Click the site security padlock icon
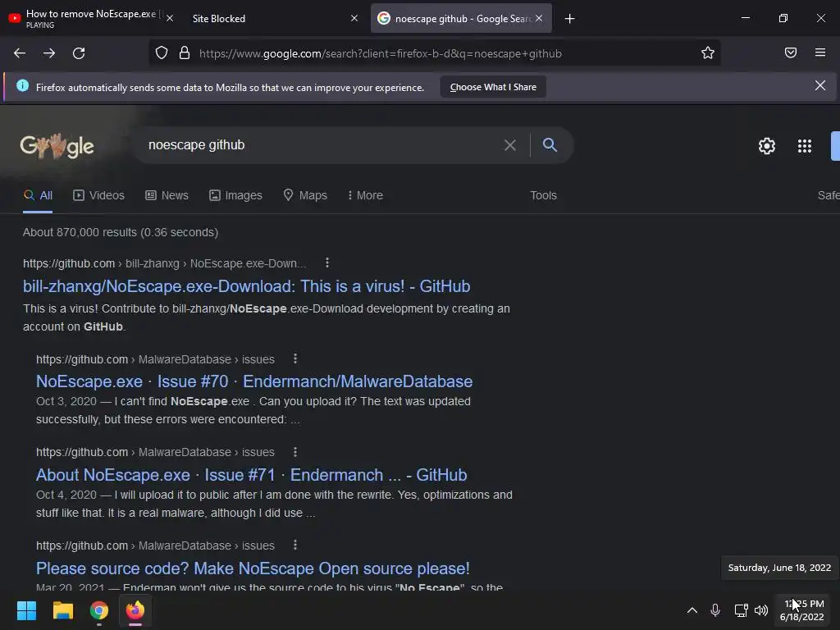The height and width of the screenshot is (630, 840). 185,53
